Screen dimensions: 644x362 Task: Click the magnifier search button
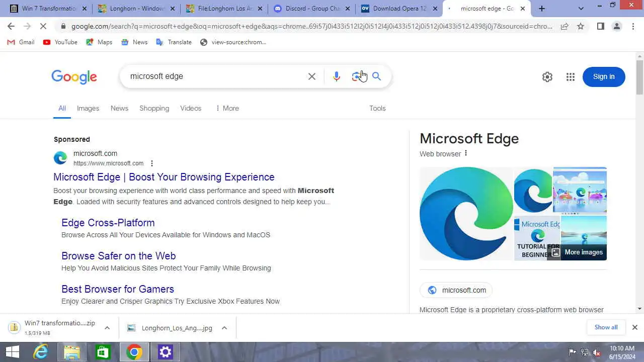(x=376, y=76)
